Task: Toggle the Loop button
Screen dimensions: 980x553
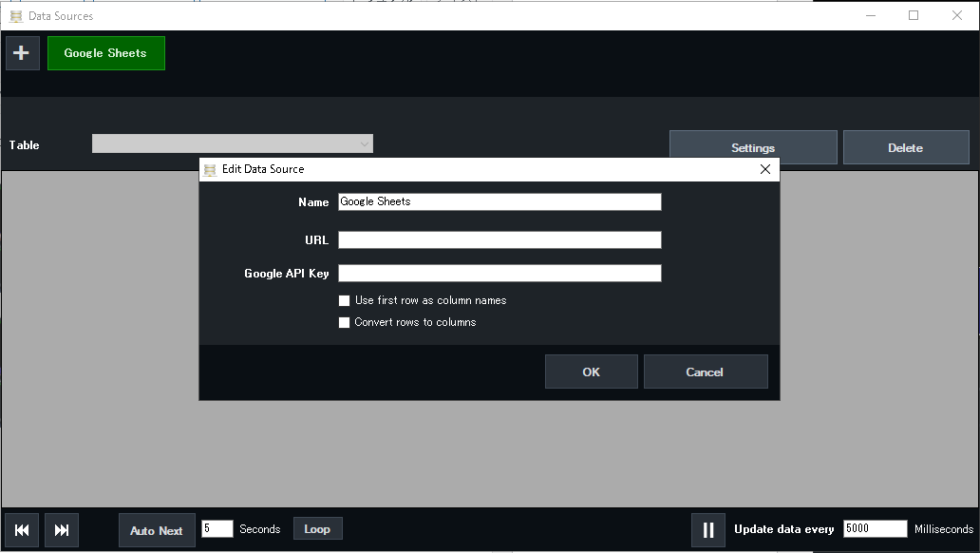Action: click(317, 529)
